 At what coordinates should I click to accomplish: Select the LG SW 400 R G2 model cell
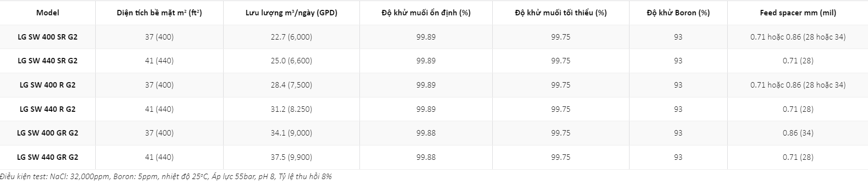[x=47, y=85]
